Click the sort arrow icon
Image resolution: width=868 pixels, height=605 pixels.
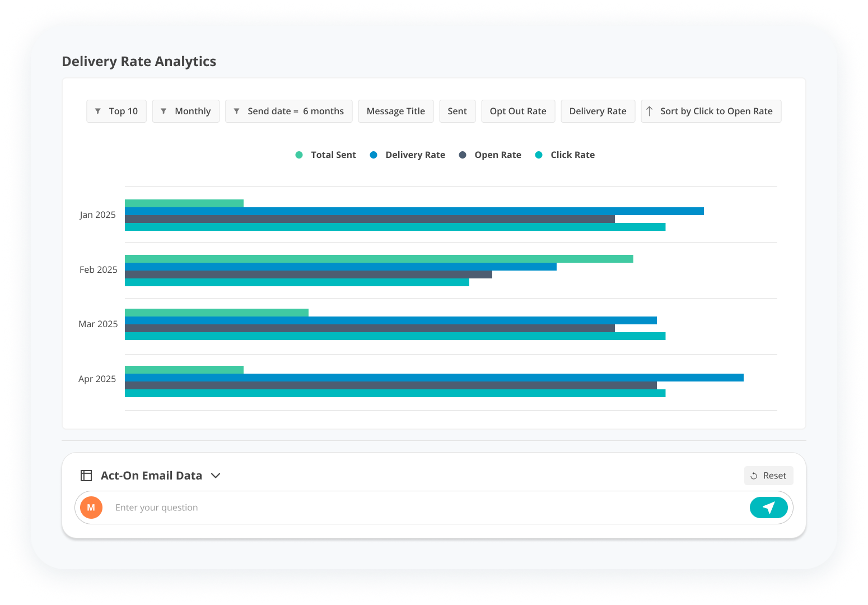pos(649,111)
